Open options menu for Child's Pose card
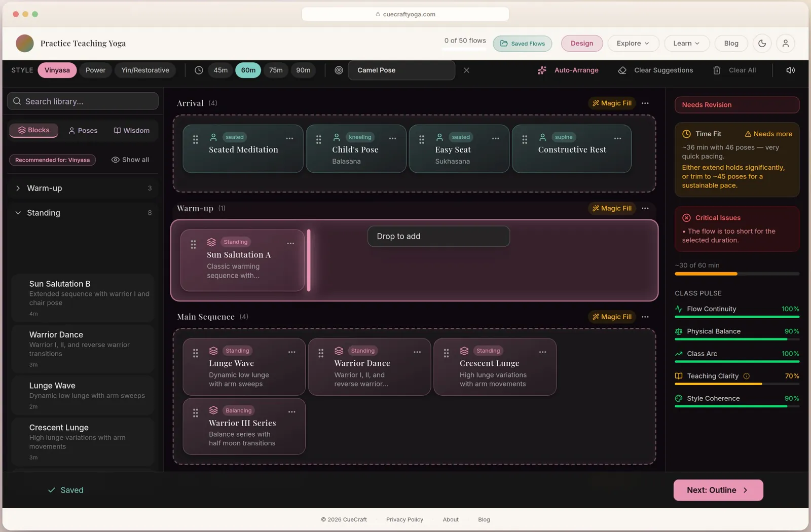811x532 pixels. (392, 138)
